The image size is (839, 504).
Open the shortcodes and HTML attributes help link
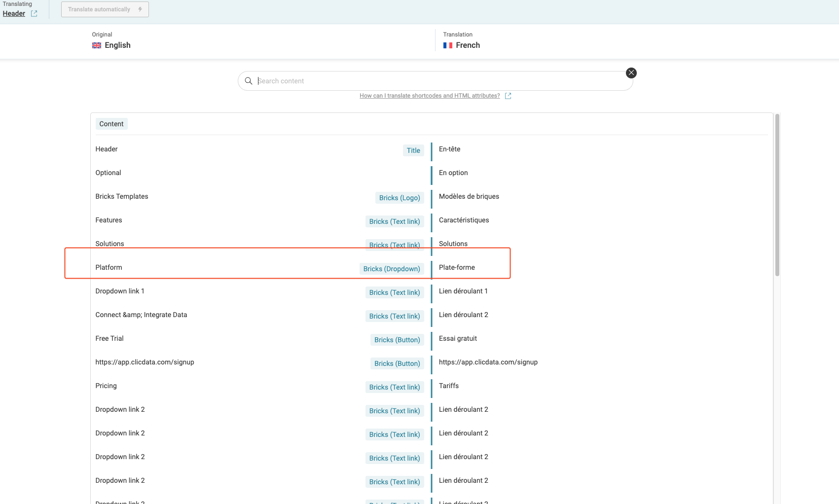(430, 96)
